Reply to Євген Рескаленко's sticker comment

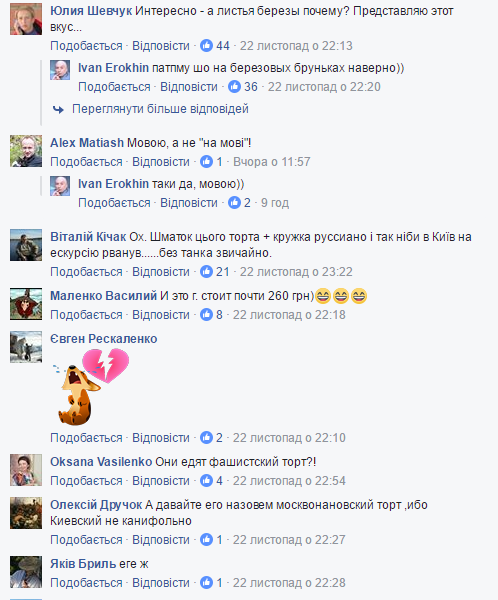coord(161,438)
